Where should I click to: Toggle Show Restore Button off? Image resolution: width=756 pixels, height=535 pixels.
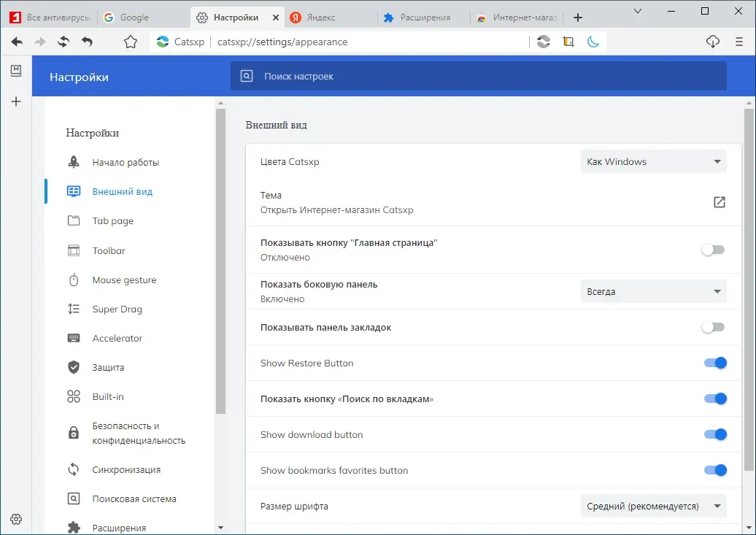pyautogui.click(x=715, y=363)
